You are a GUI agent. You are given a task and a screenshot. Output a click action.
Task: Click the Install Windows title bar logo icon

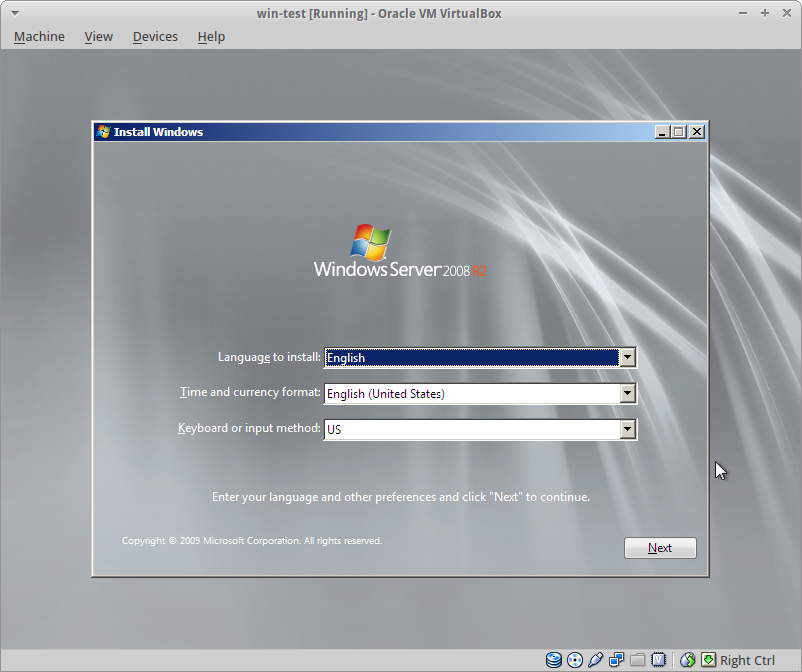click(x=104, y=132)
